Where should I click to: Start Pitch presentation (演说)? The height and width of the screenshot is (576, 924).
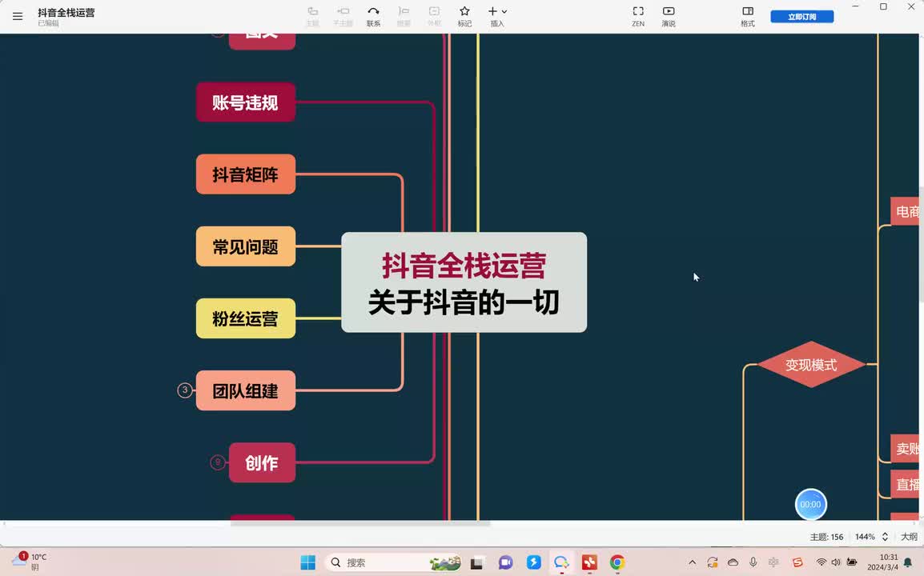coord(669,17)
